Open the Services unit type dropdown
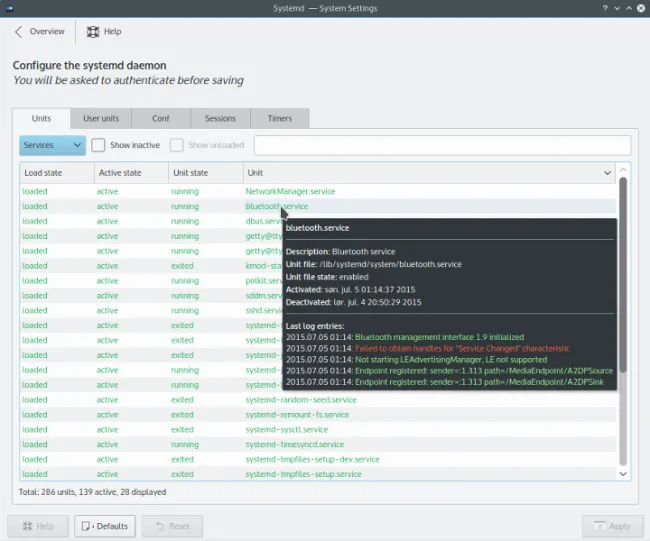The height and width of the screenshot is (541, 650). [52, 145]
